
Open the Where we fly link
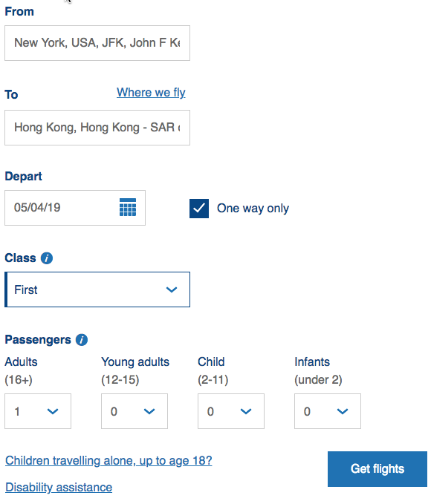coord(151,93)
